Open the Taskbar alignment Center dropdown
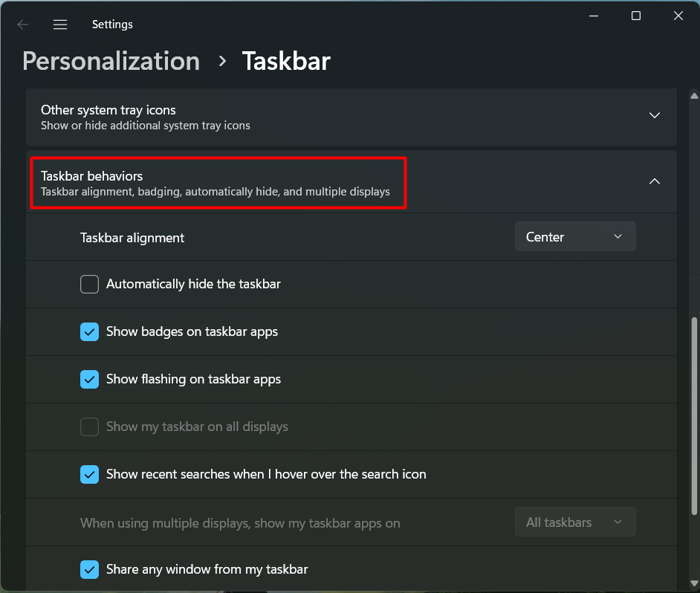The height and width of the screenshot is (593, 700). point(575,237)
